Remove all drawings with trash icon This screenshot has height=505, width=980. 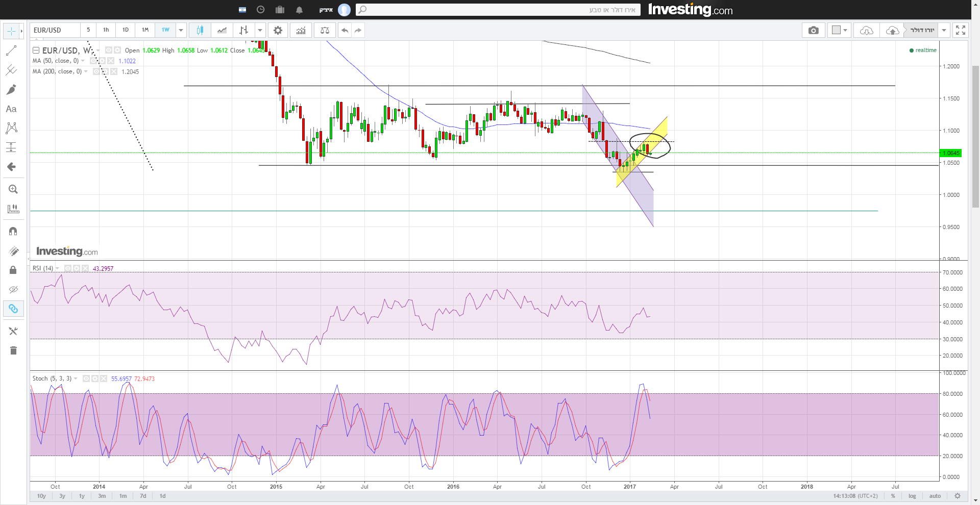point(13,350)
